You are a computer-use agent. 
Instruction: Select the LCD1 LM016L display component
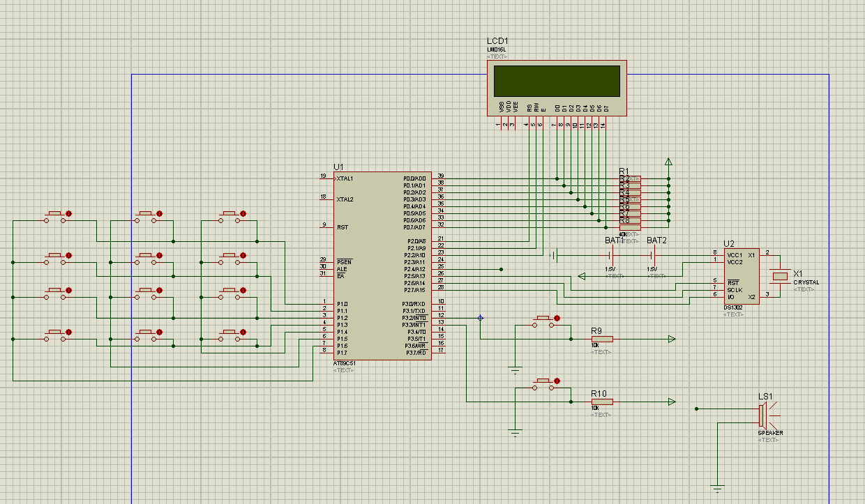pyautogui.click(x=557, y=88)
